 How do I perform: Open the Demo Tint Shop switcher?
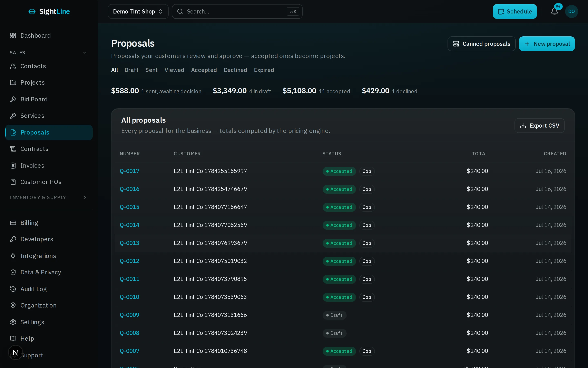[138, 11]
